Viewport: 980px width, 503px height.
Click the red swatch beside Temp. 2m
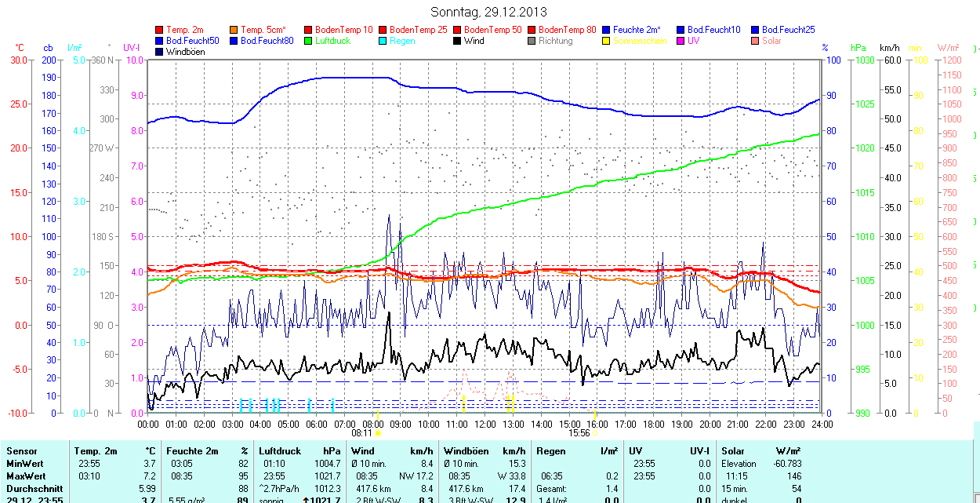click(x=160, y=30)
